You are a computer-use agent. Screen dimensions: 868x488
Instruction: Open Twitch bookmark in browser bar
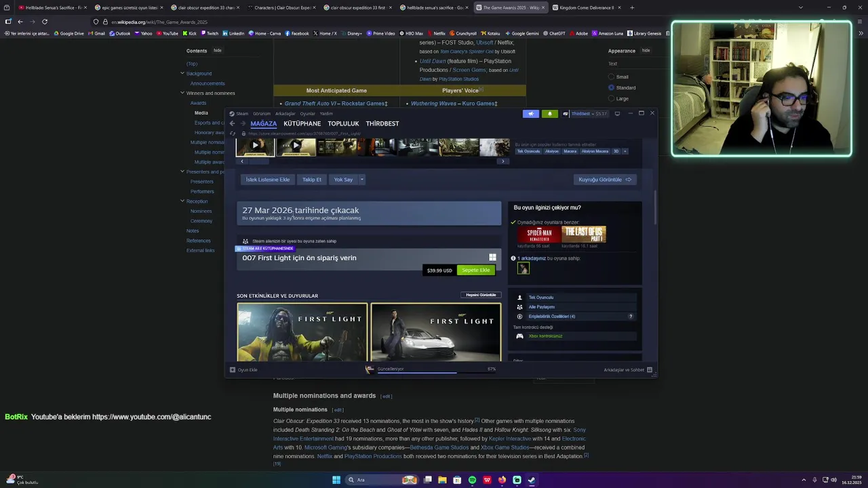tap(210, 33)
